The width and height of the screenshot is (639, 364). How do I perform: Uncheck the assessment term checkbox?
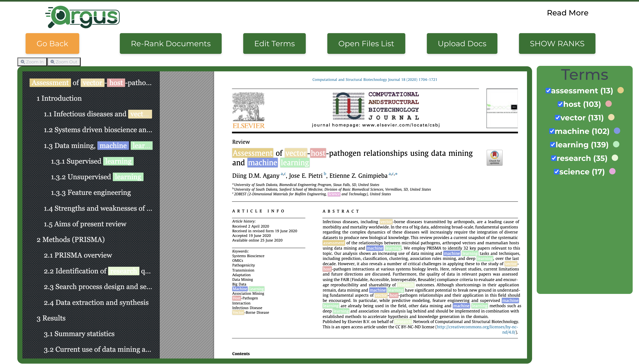click(x=548, y=91)
